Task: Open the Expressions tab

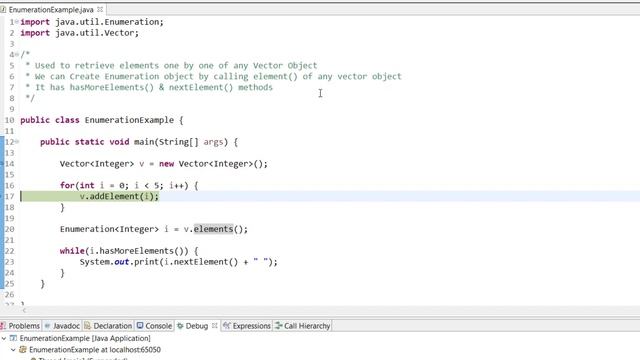Action: click(247, 326)
